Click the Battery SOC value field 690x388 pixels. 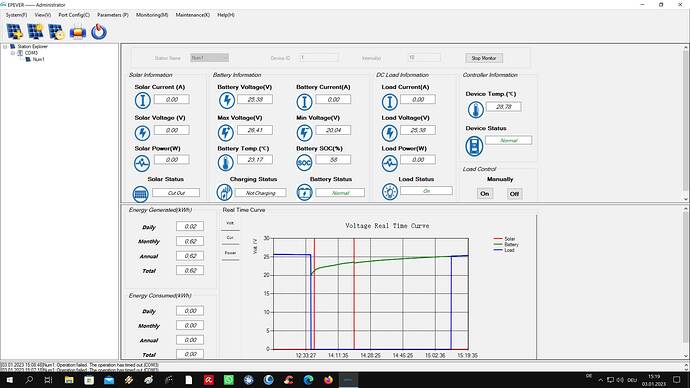[333, 160]
